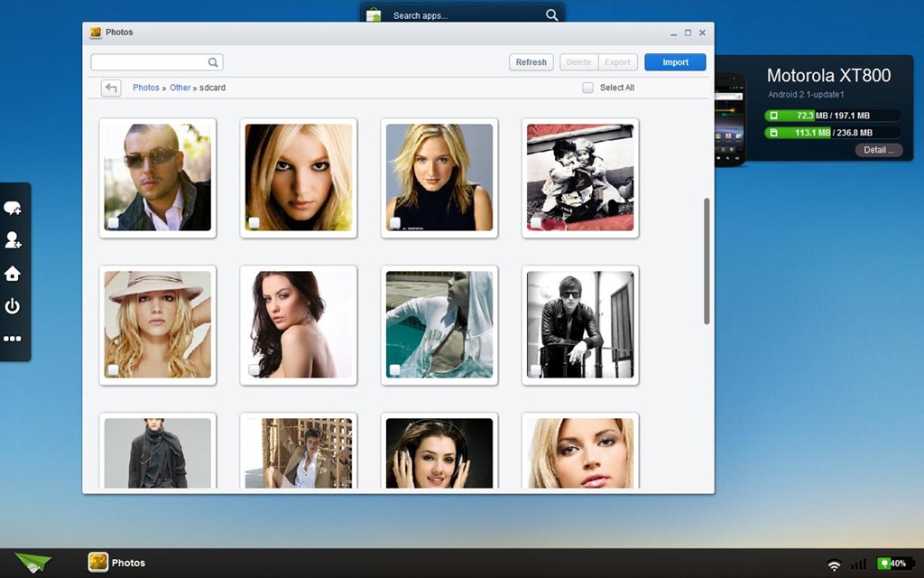This screenshot has height=578, width=924.
Task: Open the black-and-white children photo thumbnail
Action: click(x=580, y=177)
